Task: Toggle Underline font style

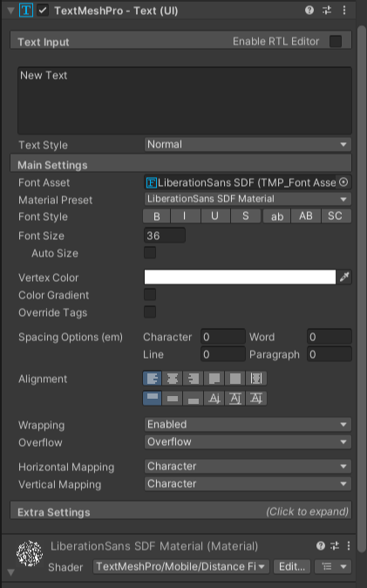Action: [215, 216]
